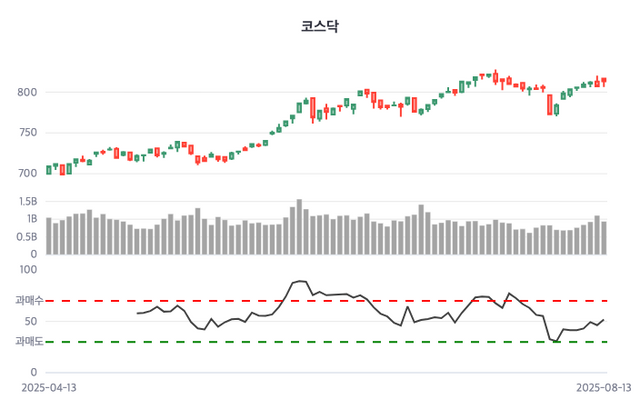
Task: Select the 0.5B volume axis label
Action: pyautogui.click(x=27, y=237)
